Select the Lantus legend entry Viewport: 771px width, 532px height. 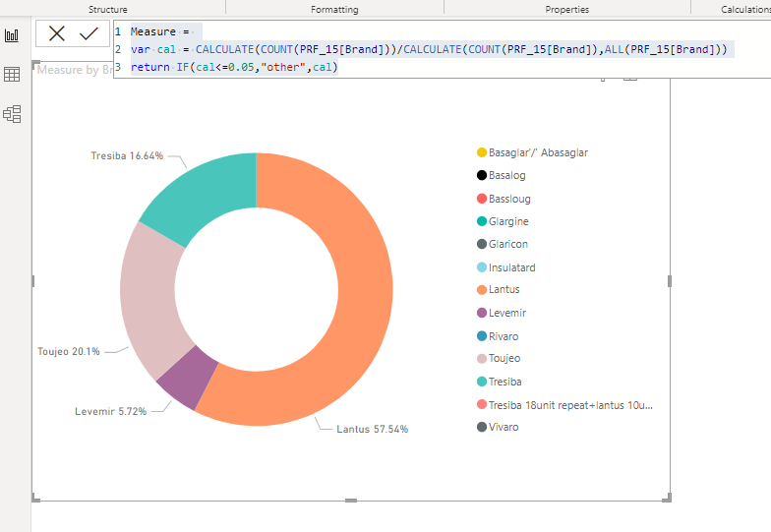point(499,289)
